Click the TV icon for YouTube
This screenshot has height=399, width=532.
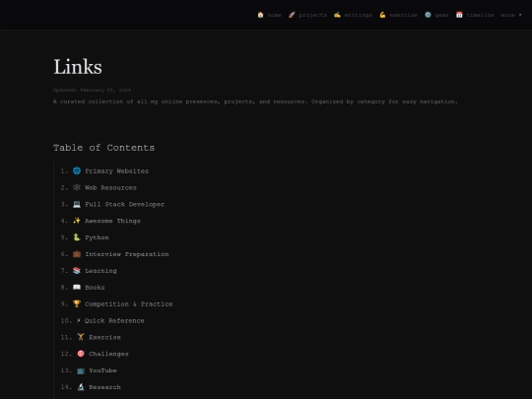(81, 370)
